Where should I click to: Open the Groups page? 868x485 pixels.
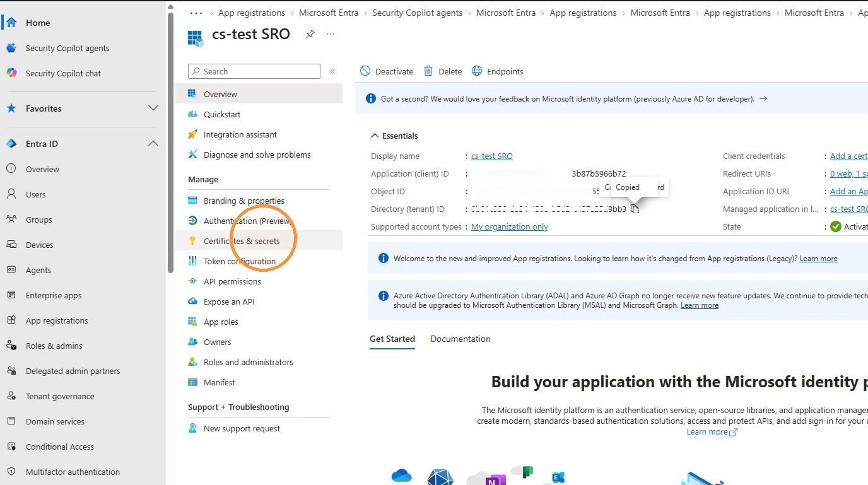tap(38, 219)
